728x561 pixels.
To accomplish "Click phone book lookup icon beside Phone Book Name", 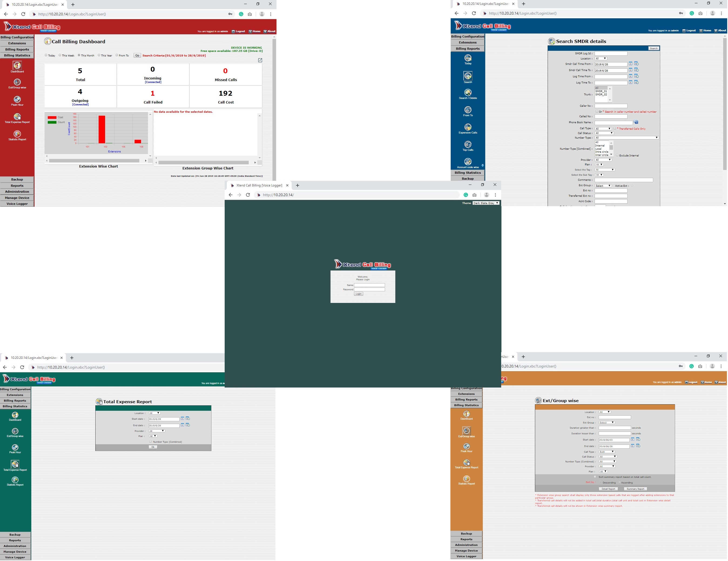I will tap(636, 122).
